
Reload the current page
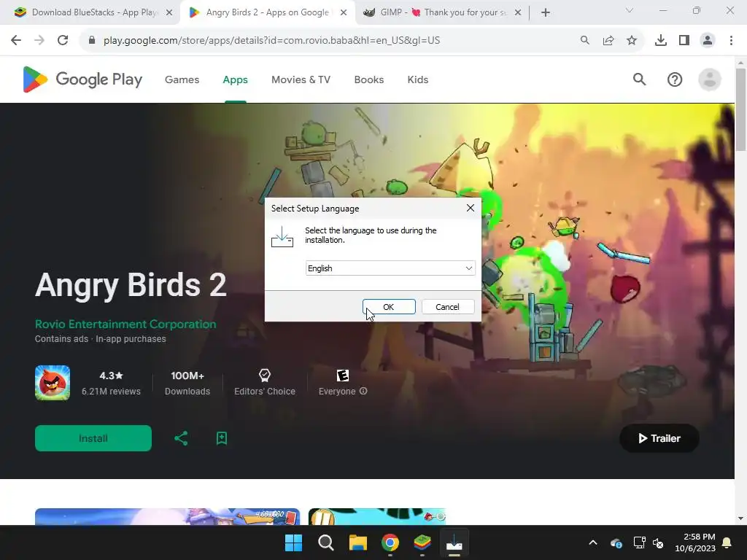coord(63,40)
